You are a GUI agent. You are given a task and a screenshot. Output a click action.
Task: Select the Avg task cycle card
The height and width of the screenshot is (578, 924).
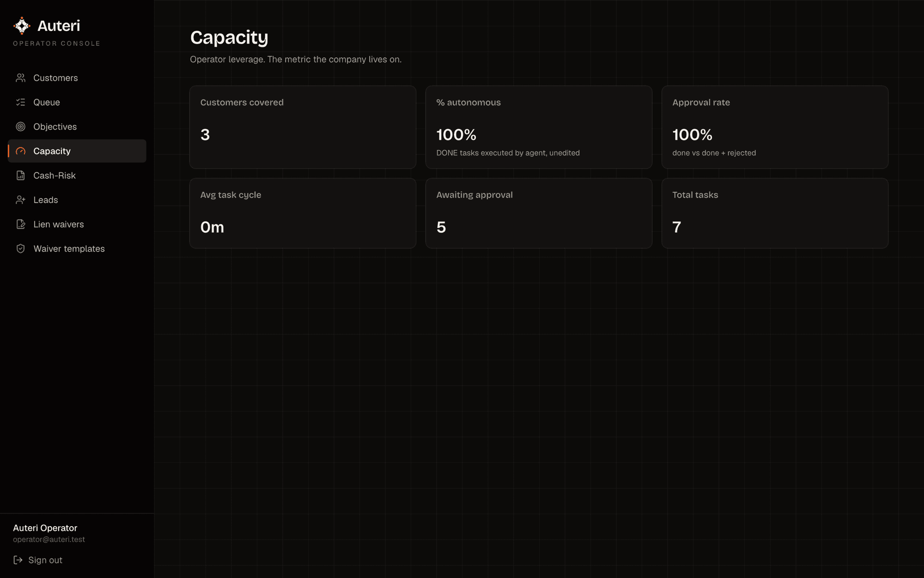click(x=303, y=213)
